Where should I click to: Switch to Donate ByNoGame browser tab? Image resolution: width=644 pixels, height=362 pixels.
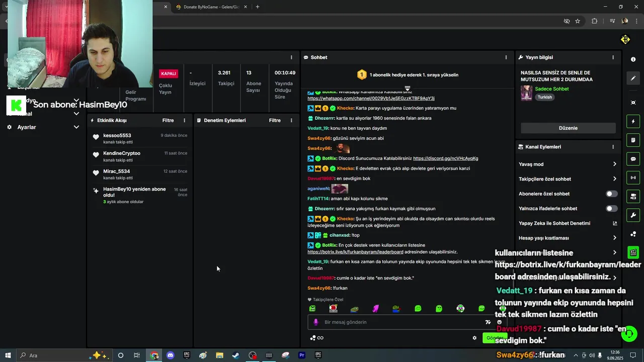click(211, 7)
